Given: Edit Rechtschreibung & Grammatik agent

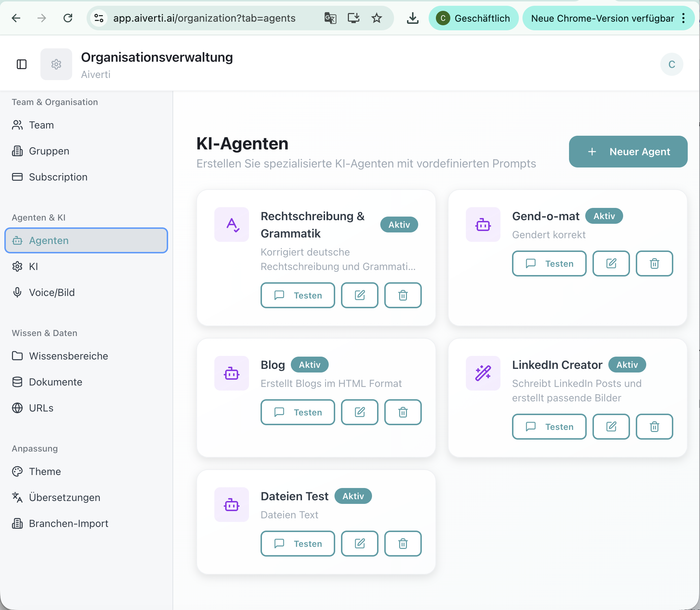Looking at the screenshot, I should tap(359, 295).
